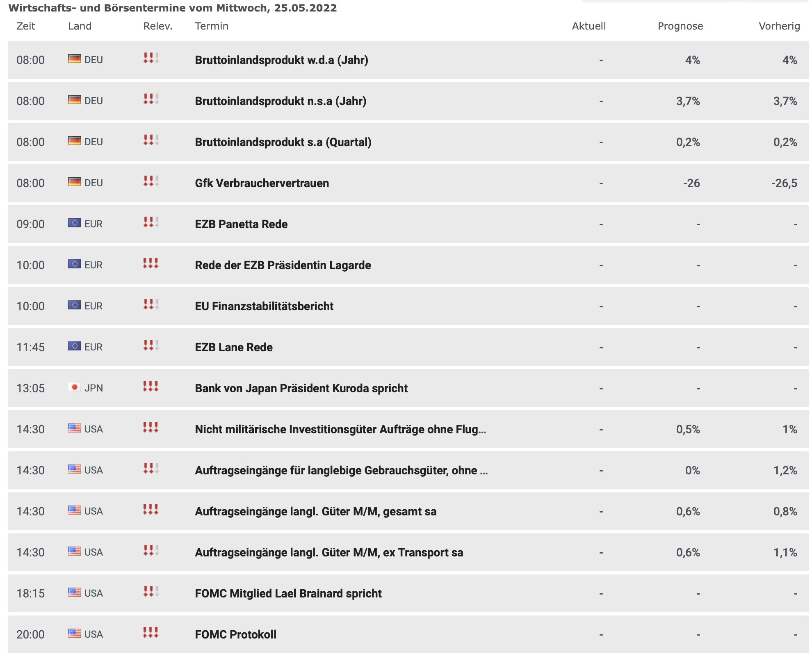Click the EU flag in EZB Panetta Rede row
The image size is (812, 659).
click(74, 223)
